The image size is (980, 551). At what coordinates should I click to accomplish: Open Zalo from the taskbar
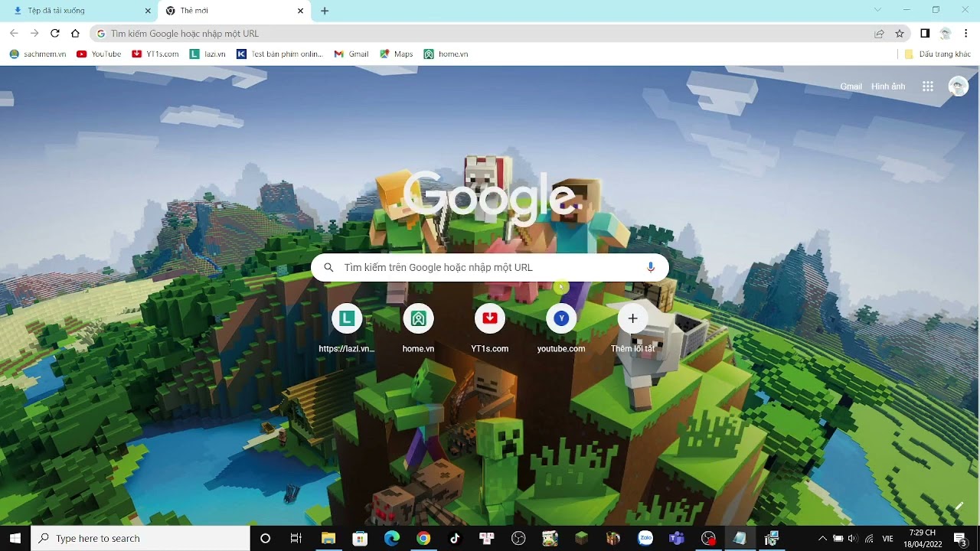point(645,538)
